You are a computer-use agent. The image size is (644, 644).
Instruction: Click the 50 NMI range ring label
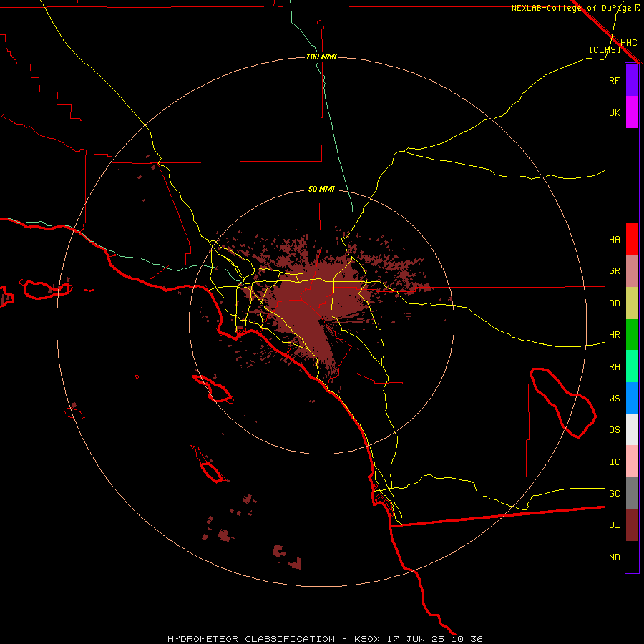321,189
